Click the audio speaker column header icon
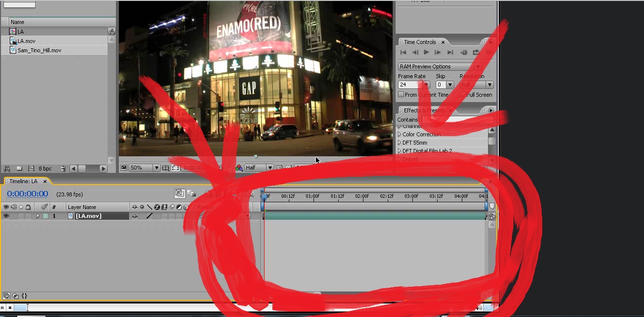Viewport: 644px width, 317px height. [x=14, y=207]
